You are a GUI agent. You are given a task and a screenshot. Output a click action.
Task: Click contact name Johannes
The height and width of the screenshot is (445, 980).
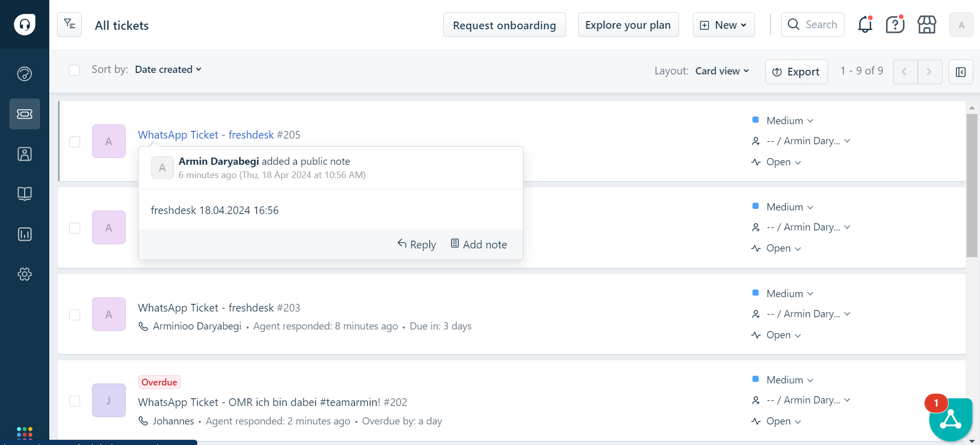173,421
